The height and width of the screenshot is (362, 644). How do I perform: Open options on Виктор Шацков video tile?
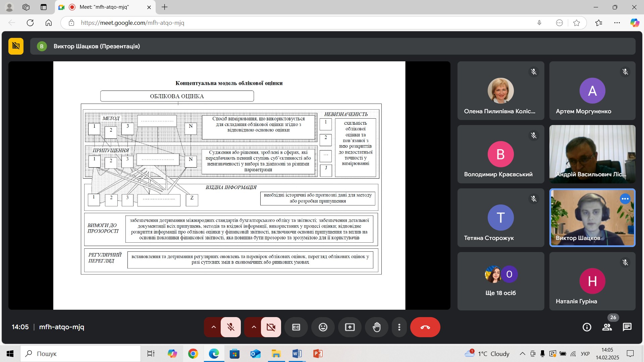[625, 199]
